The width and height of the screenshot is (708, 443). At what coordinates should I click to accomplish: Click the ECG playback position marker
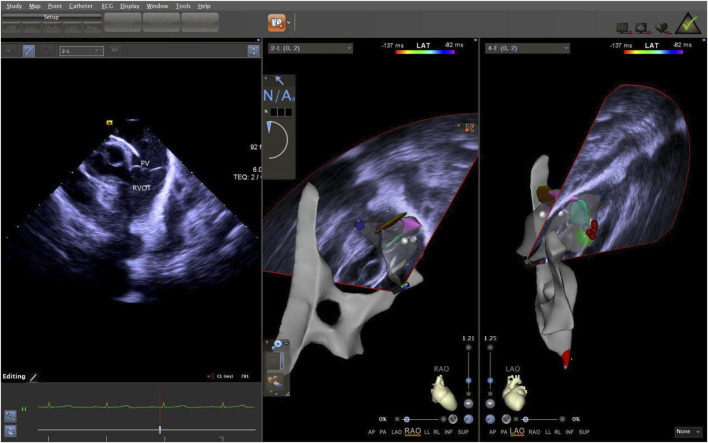(160, 429)
